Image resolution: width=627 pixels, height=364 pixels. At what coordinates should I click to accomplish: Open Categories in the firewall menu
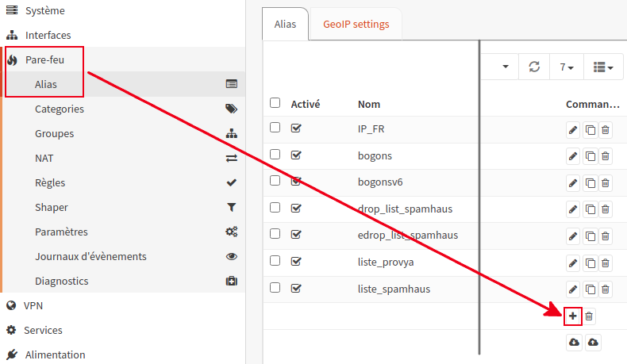point(124,109)
